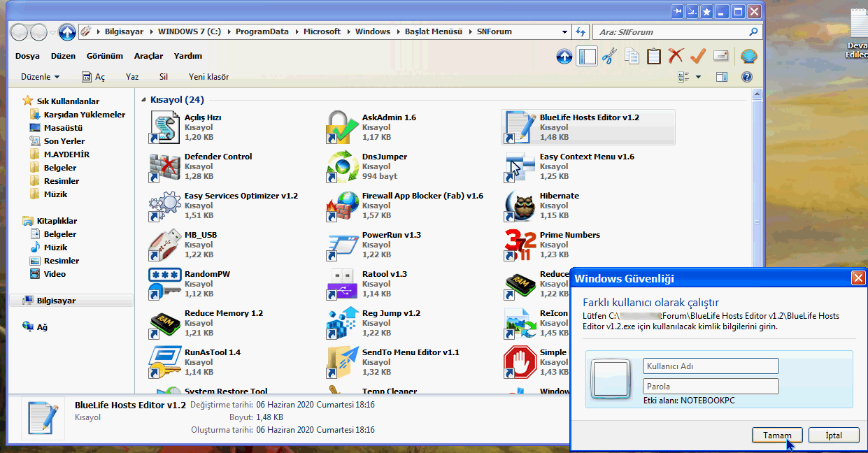The height and width of the screenshot is (453, 868).
Task: Click the clipboard Paste toolbar icon
Action: [x=653, y=57]
